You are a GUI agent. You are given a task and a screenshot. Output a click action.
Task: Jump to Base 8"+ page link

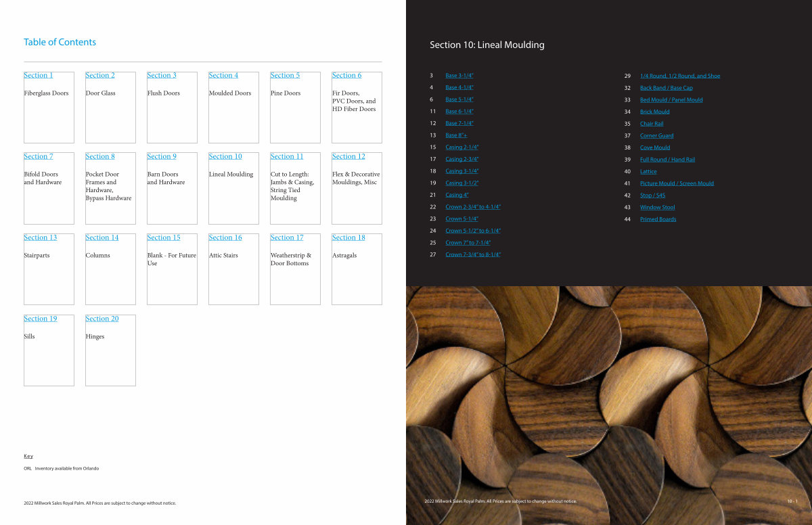(x=456, y=135)
